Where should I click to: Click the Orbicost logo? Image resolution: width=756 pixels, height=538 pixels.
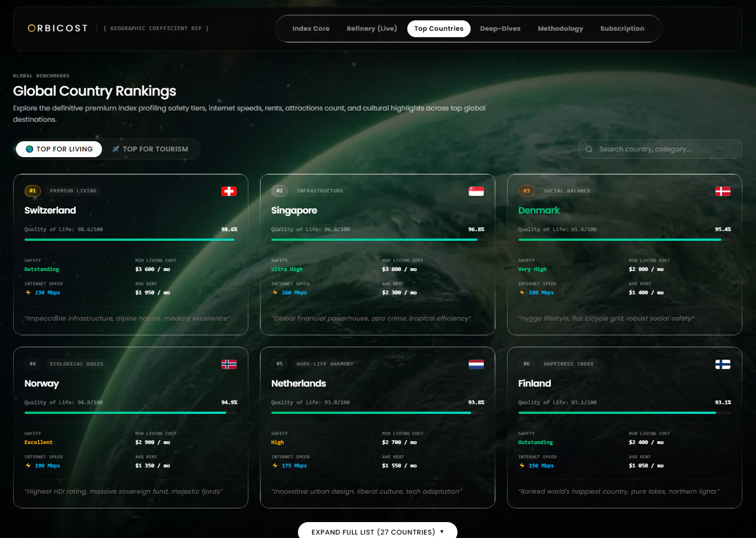coord(58,28)
